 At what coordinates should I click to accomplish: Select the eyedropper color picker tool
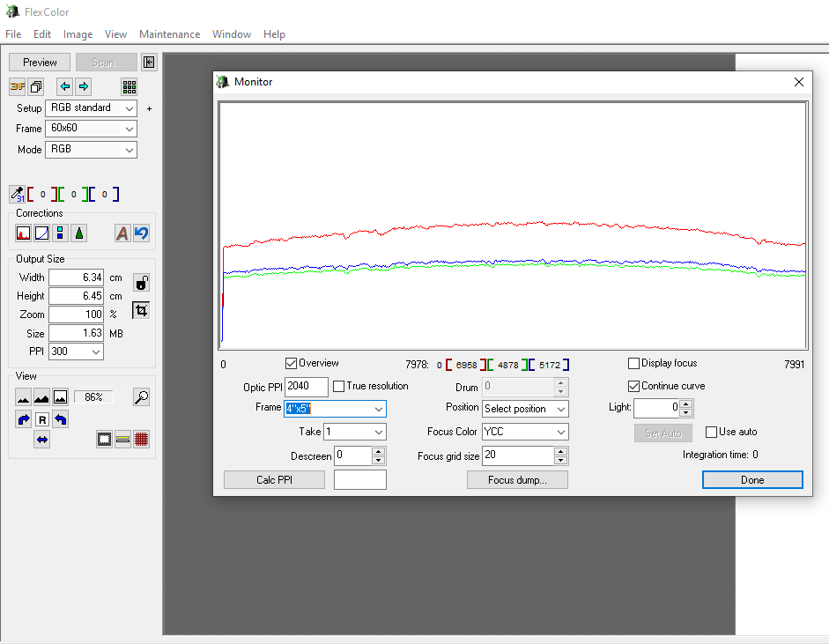coord(17,194)
